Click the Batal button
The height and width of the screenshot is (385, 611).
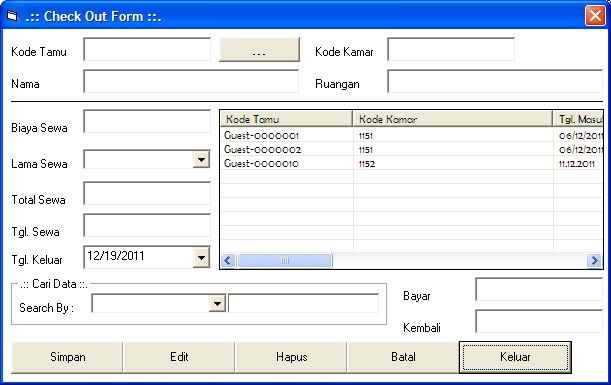click(x=403, y=357)
